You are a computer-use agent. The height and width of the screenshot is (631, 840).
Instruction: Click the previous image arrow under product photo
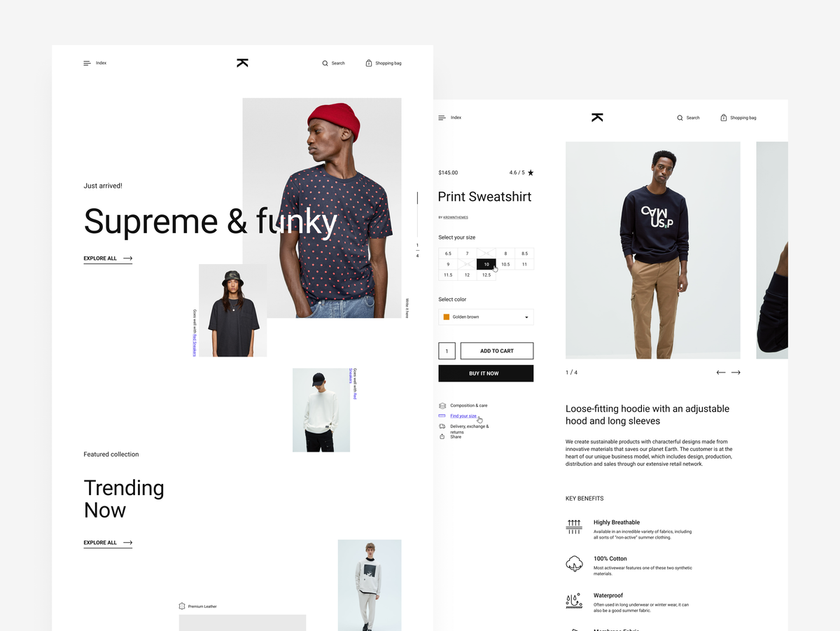(x=721, y=373)
